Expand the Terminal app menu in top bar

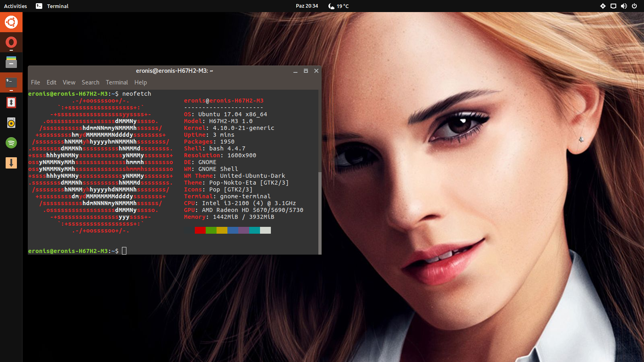[x=52, y=6]
